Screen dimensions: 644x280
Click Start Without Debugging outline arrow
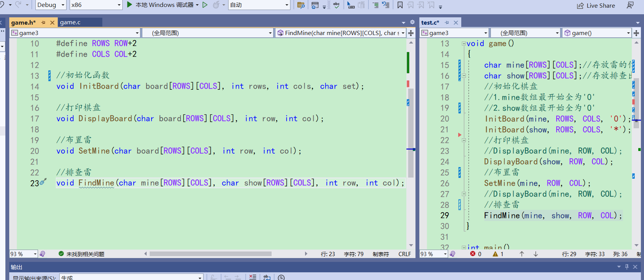[x=205, y=5]
